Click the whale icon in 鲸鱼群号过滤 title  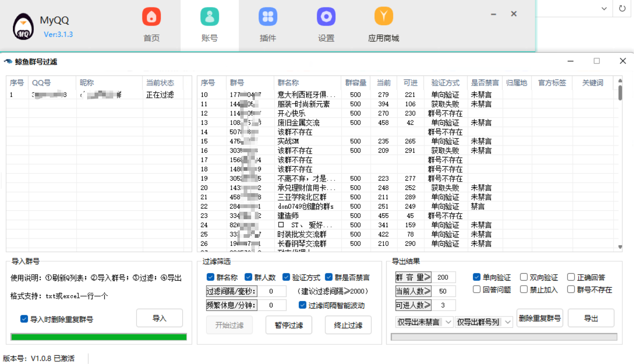(x=8, y=61)
